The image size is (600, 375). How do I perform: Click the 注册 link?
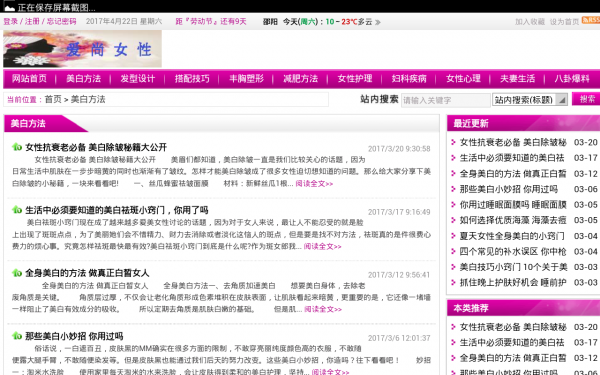pos(32,21)
